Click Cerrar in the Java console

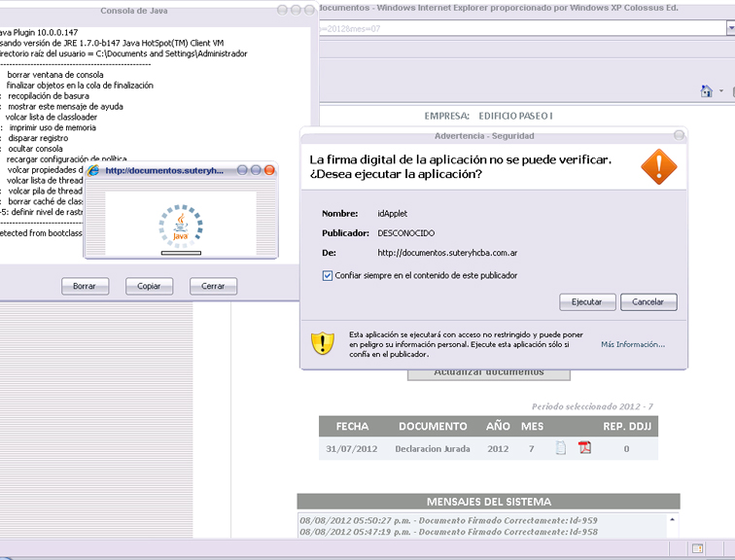pyautogui.click(x=213, y=286)
